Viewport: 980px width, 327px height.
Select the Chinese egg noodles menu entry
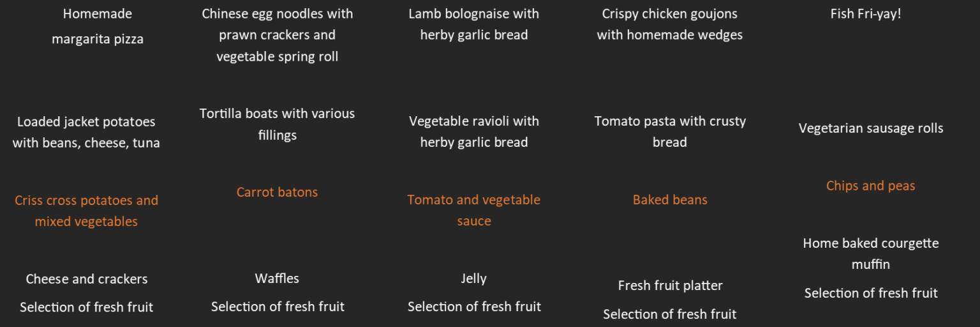tap(278, 35)
